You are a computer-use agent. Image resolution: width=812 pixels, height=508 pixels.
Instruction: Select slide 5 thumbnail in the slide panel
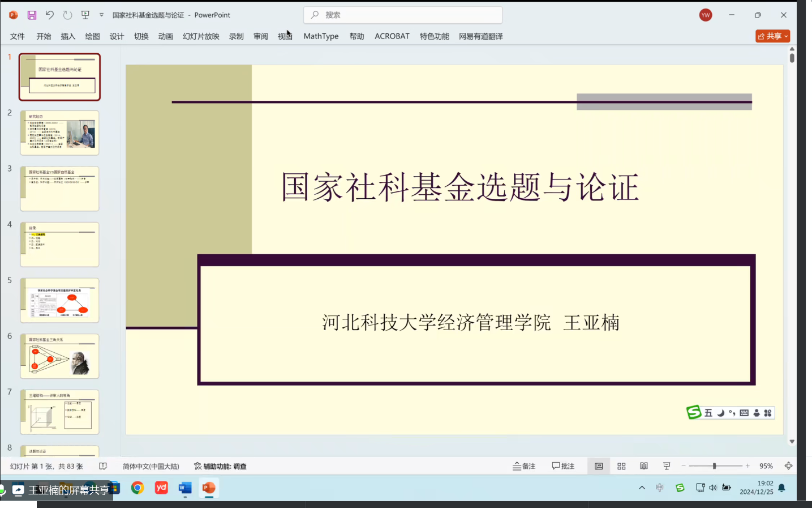click(x=59, y=300)
